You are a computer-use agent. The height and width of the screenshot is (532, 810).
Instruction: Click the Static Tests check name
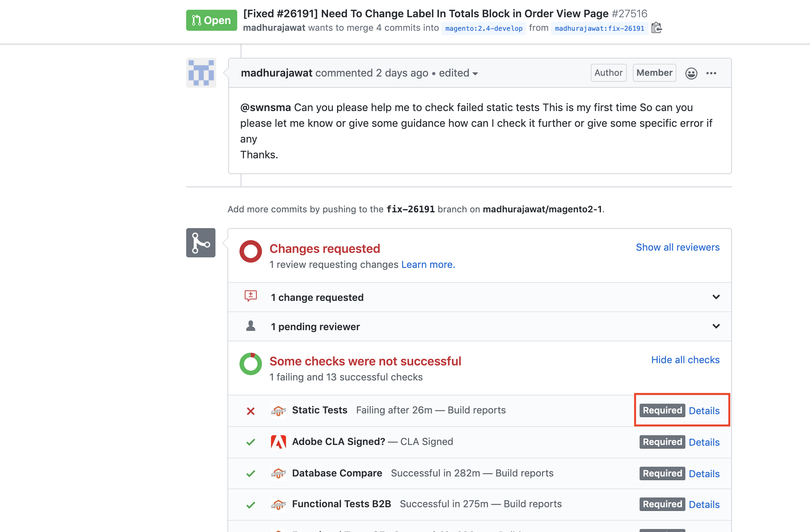click(319, 410)
